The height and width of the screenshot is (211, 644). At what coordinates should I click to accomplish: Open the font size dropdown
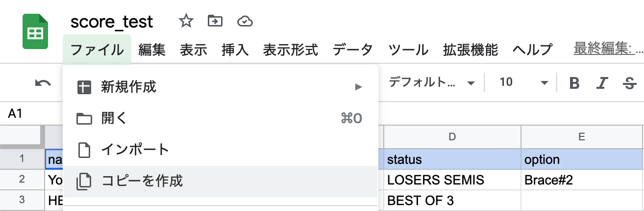(x=523, y=82)
